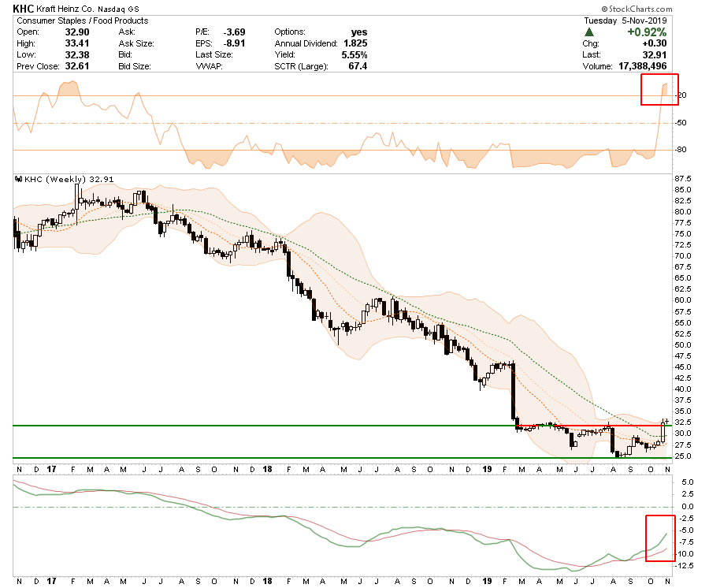709x588 pixels.
Task: Click the Yield value 5.55%
Action: tap(354, 54)
